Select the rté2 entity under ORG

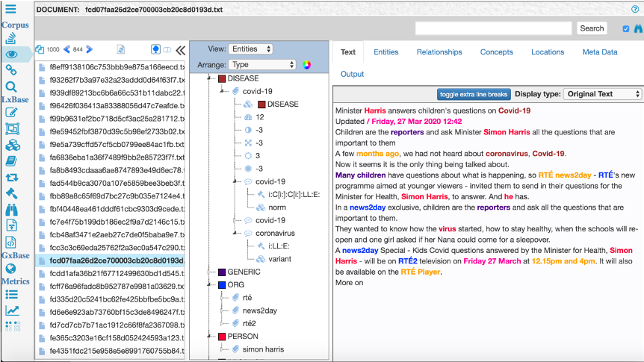pos(249,323)
